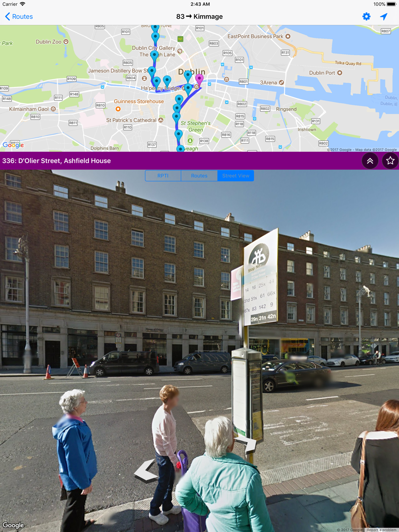399x532 pixels.
Task: Tap the blue pin next to Jameson Distillery
Action: tap(152, 73)
